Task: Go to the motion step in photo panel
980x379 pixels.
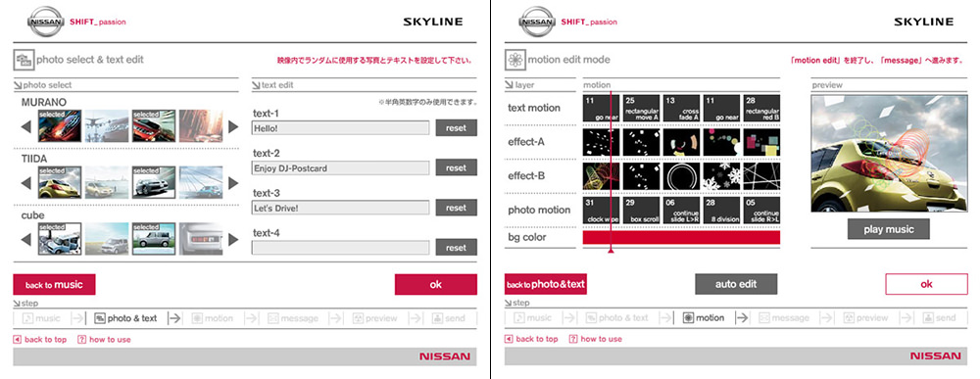Action: click(x=212, y=318)
